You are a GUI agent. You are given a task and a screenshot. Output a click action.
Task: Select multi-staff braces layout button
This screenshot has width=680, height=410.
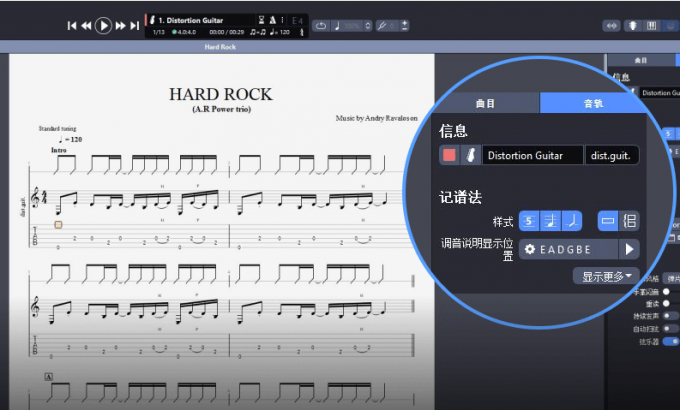tap(629, 221)
